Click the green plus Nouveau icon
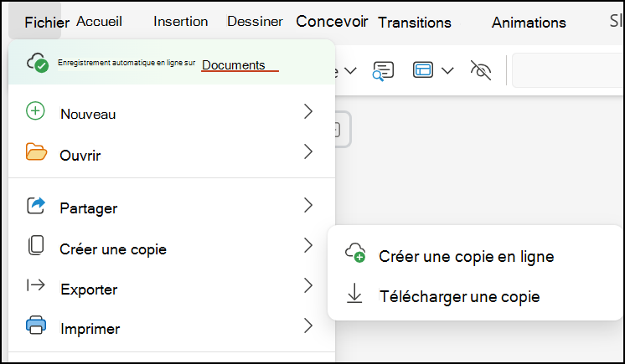Image resolution: width=625 pixels, height=364 pixels. 35,110
